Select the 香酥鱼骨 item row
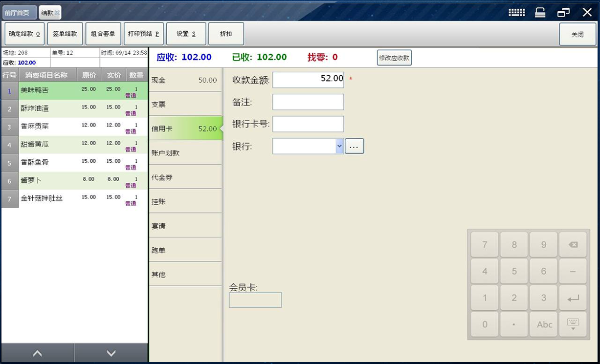 (x=74, y=162)
